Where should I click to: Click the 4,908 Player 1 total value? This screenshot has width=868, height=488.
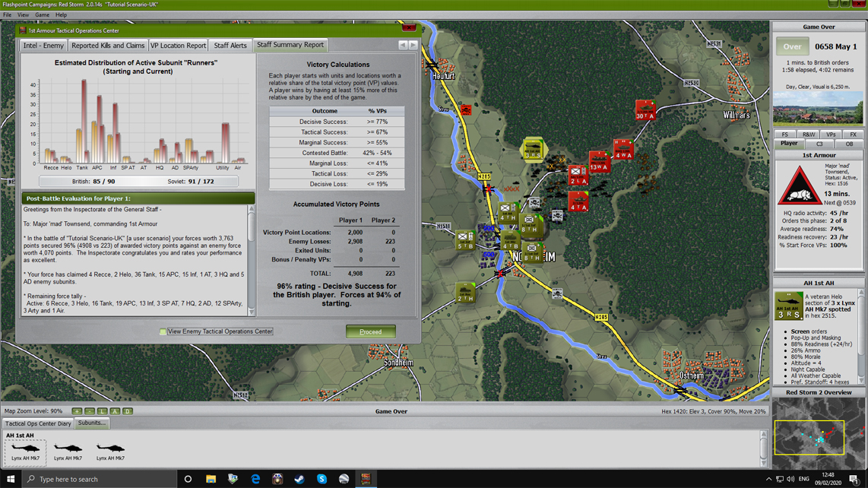(x=355, y=274)
